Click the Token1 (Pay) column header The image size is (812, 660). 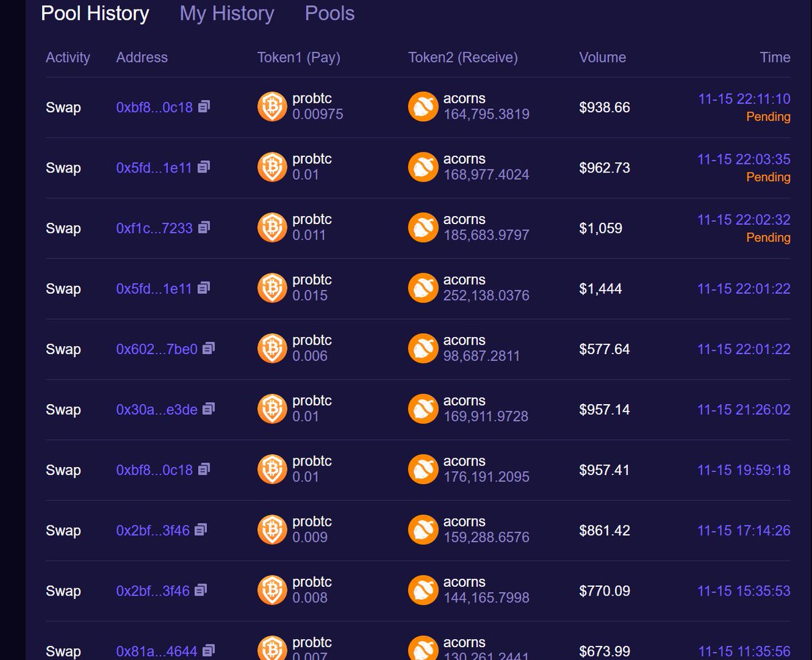pos(298,58)
